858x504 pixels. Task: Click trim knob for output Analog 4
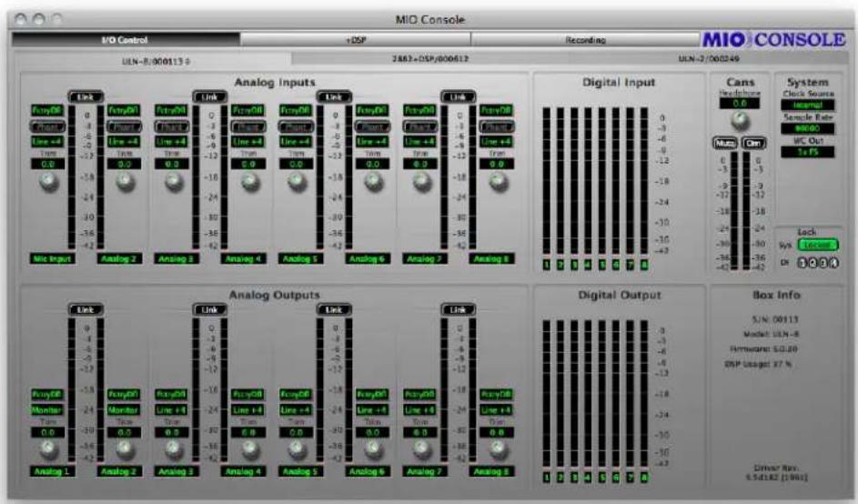point(249,449)
